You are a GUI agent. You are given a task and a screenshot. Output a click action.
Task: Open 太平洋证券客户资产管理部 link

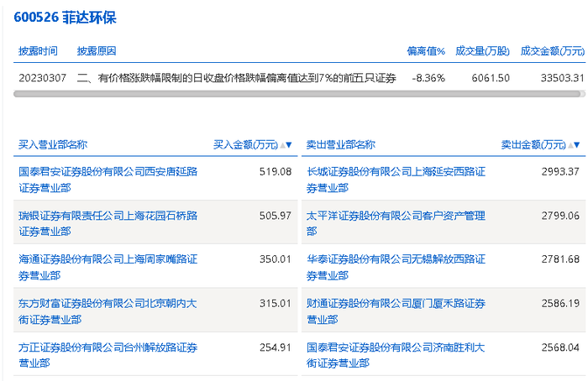(x=396, y=223)
